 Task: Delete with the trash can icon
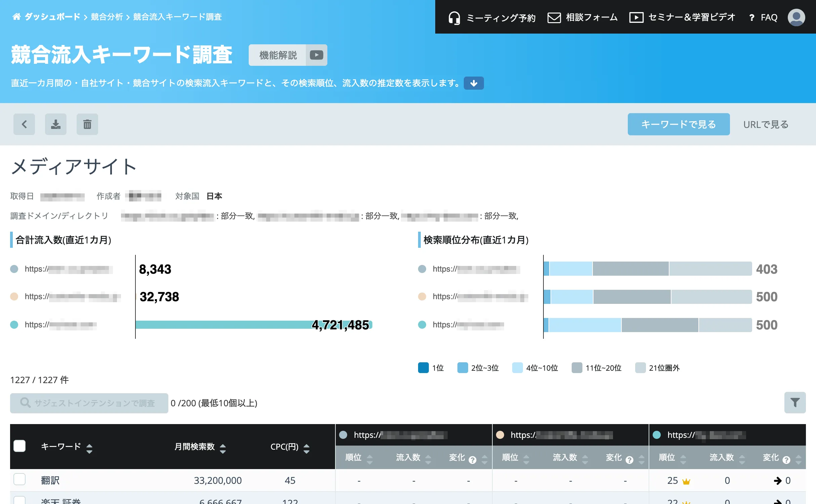pyautogui.click(x=87, y=124)
